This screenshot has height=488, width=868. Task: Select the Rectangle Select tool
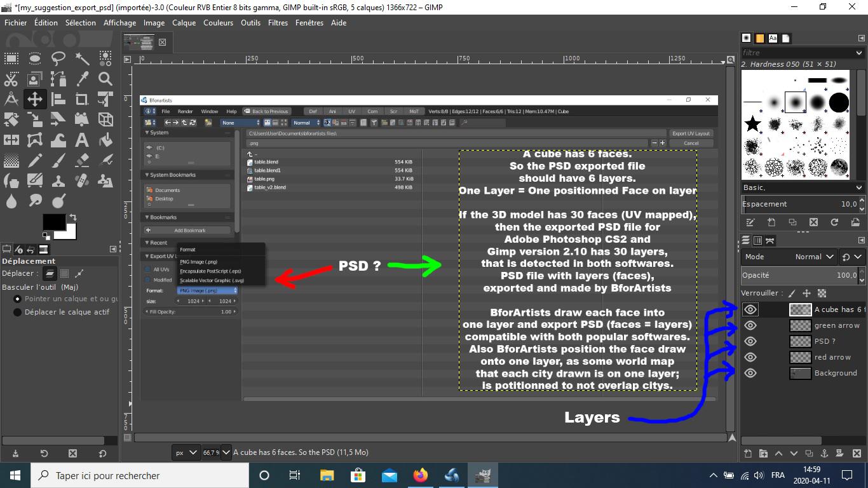pos(11,59)
